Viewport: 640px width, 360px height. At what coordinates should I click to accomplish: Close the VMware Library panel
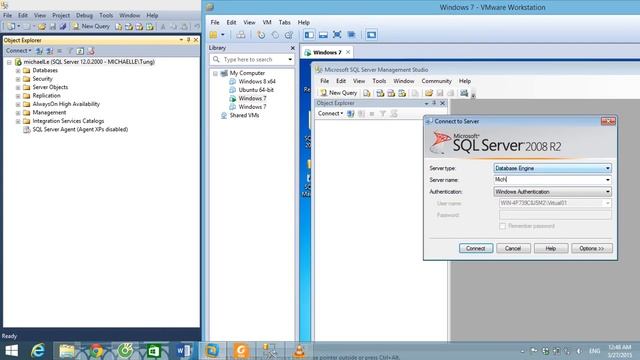[293, 48]
